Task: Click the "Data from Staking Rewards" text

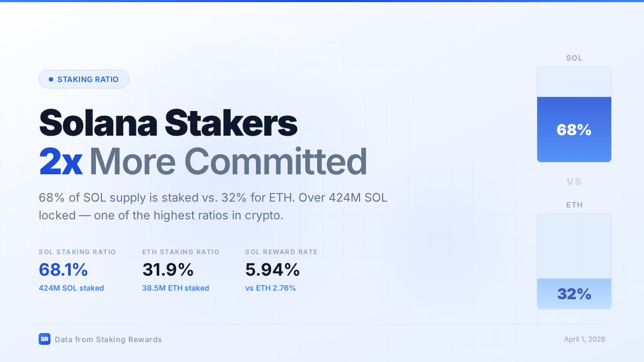Action: [108, 339]
